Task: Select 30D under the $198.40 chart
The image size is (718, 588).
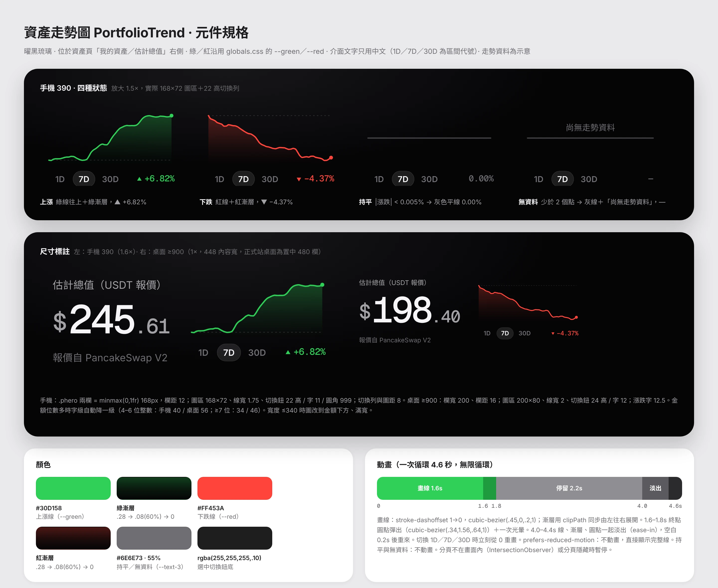Action: [x=525, y=333]
